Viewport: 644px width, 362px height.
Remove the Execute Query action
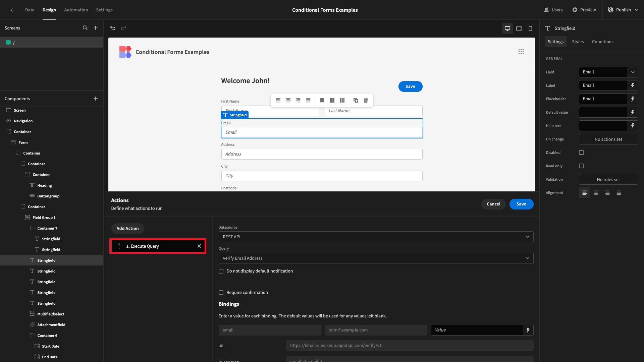tap(199, 246)
